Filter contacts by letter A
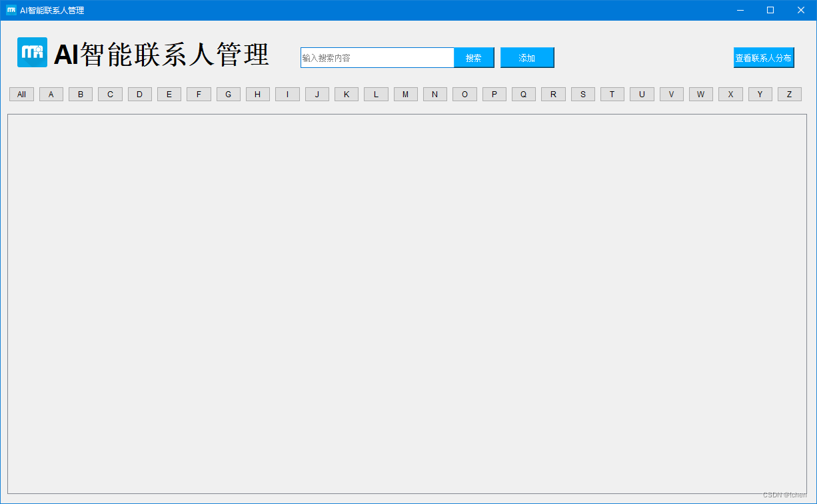Viewport: 817px width, 504px height. click(x=51, y=95)
